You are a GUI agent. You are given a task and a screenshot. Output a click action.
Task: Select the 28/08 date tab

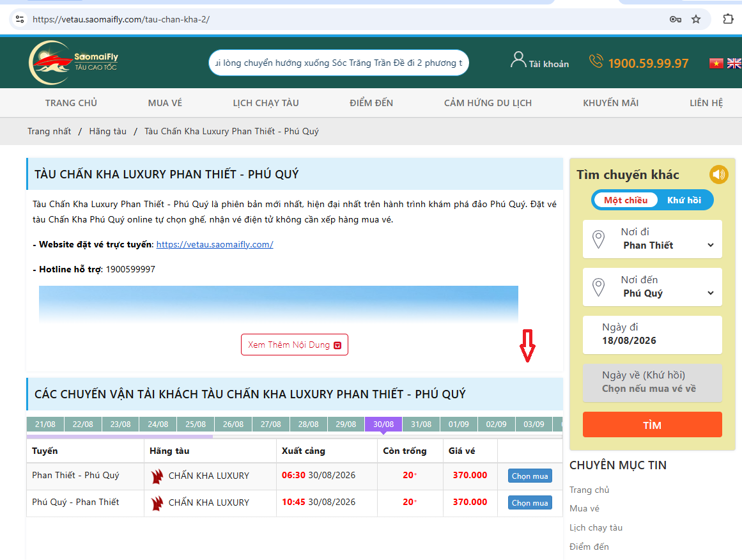click(x=309, y=424)
